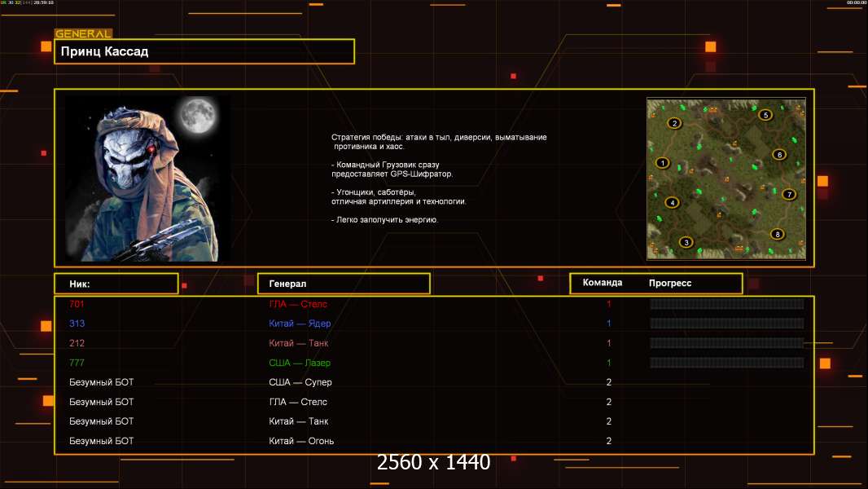Click the progress bar of player 701
The image size is (868, 489).
point(726,304)
